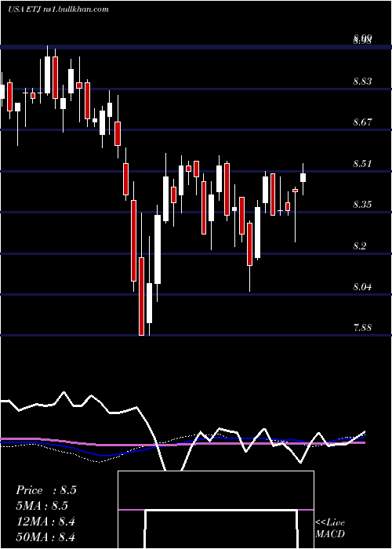Click the 8.35 price axis label
The width and height of the screenshot is (392, 549).
tap(362, 205)
